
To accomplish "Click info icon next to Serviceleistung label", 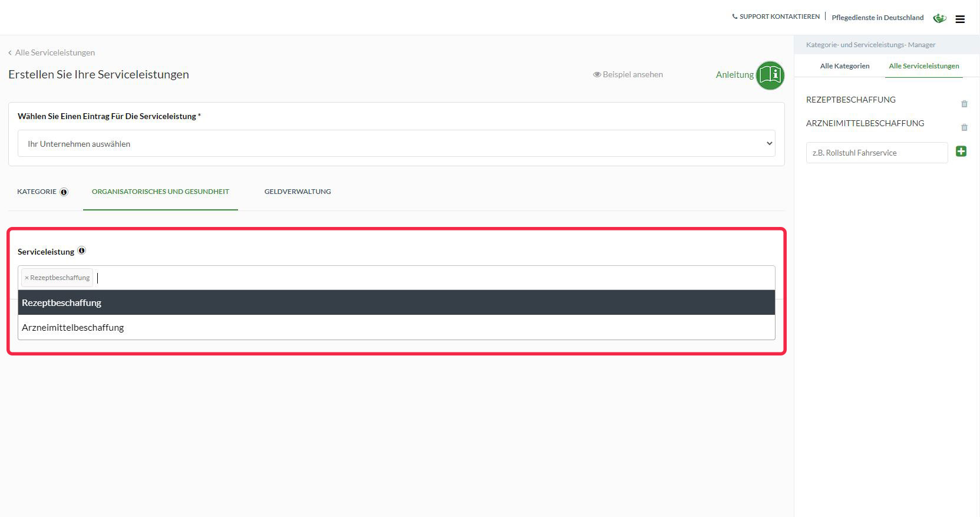I will [x=82, y=251].
